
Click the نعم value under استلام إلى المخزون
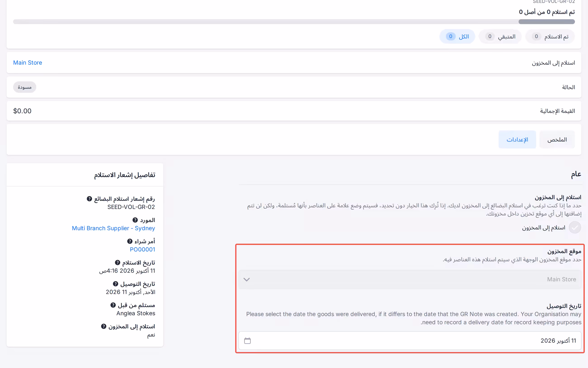(x=151, y=335)
